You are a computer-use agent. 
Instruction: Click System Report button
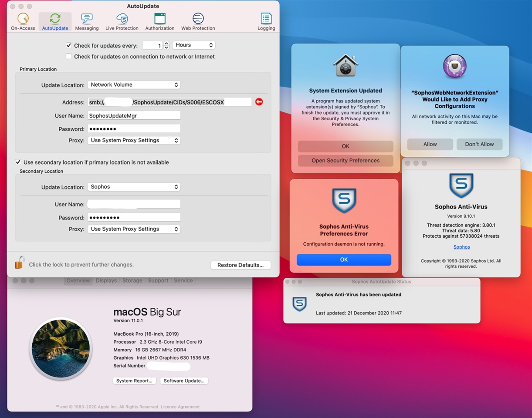tap(134, 381)
